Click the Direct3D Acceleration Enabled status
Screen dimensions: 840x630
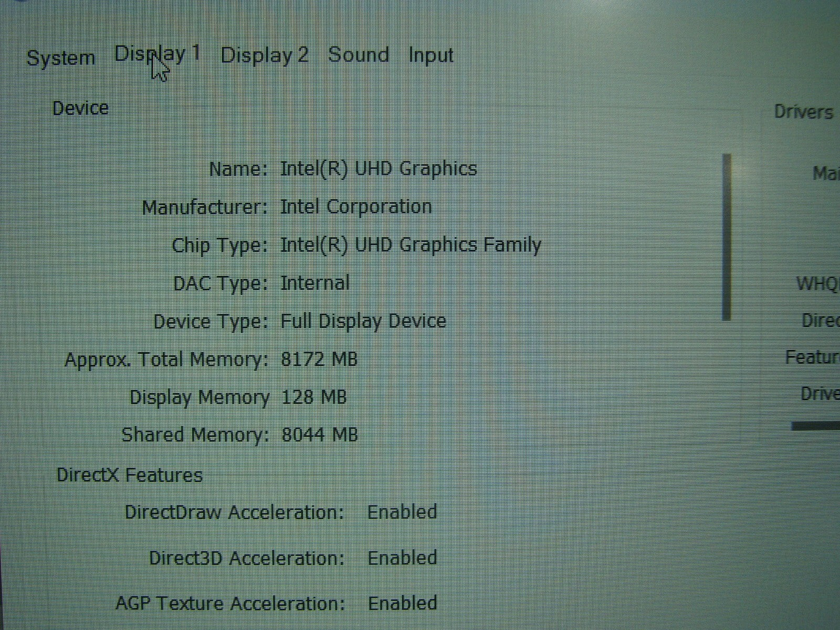pos(402,558)
